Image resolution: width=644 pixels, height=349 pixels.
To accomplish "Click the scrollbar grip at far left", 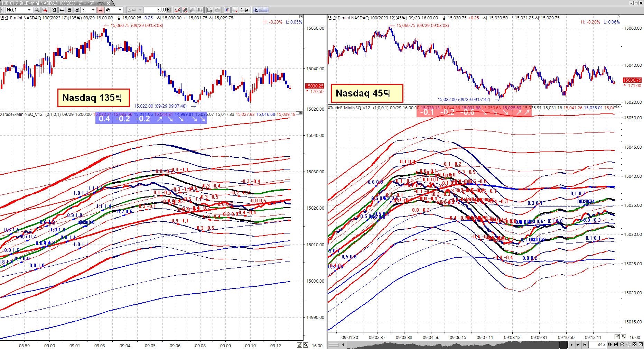I will 333,345.
